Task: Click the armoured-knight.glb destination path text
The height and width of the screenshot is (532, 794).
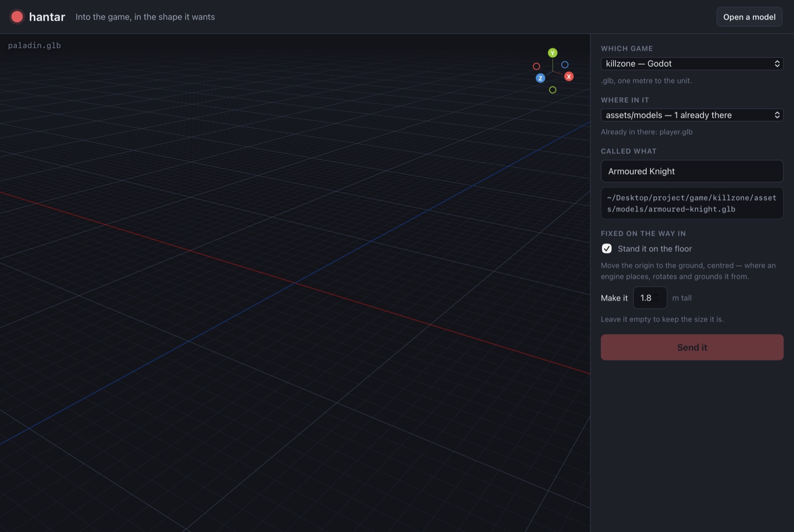Action: click(692, 203)
